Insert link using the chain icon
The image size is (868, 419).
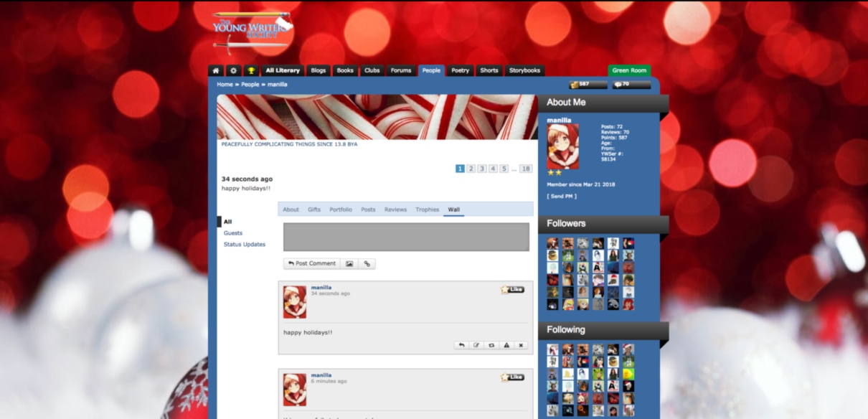coord(367,263)
